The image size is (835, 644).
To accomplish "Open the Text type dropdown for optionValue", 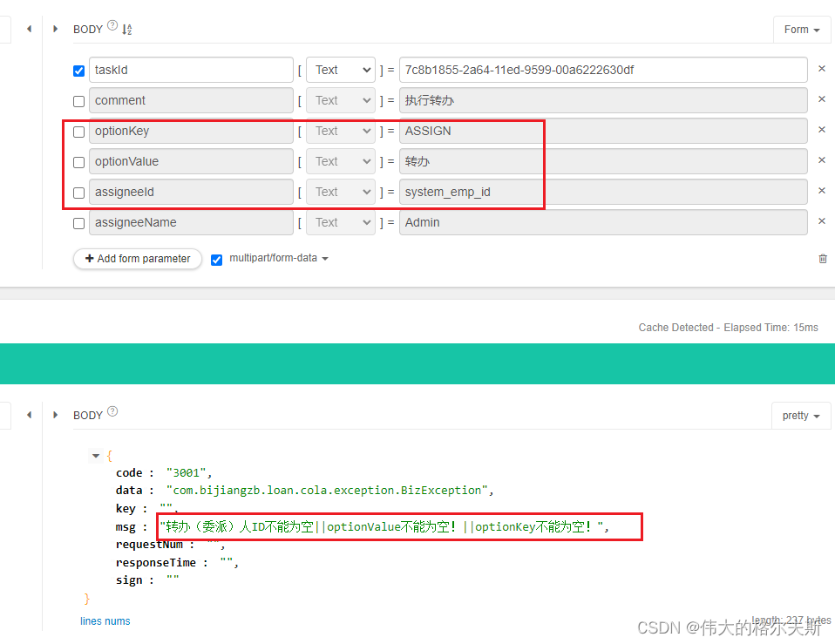I will tap(340, 161).
